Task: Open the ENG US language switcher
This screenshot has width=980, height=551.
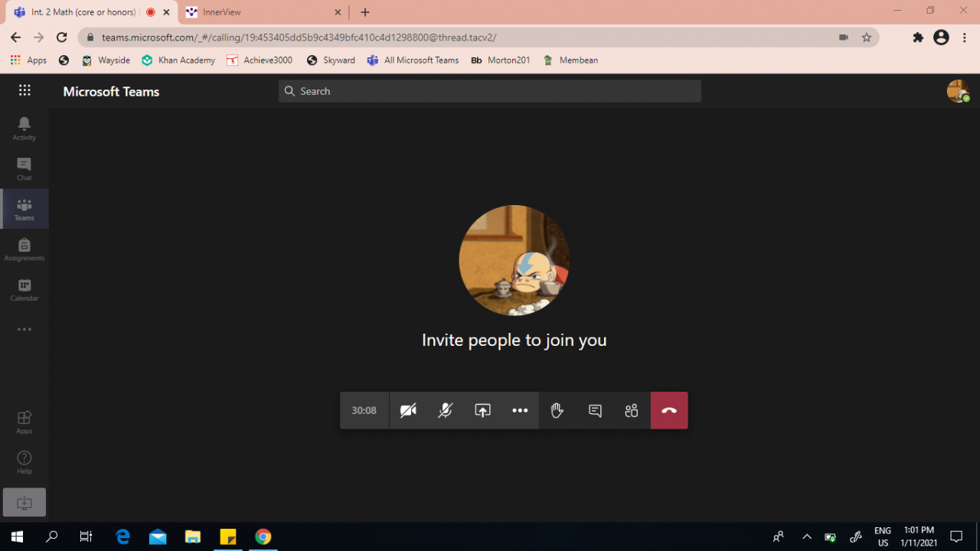Action: tap(883, 536)
